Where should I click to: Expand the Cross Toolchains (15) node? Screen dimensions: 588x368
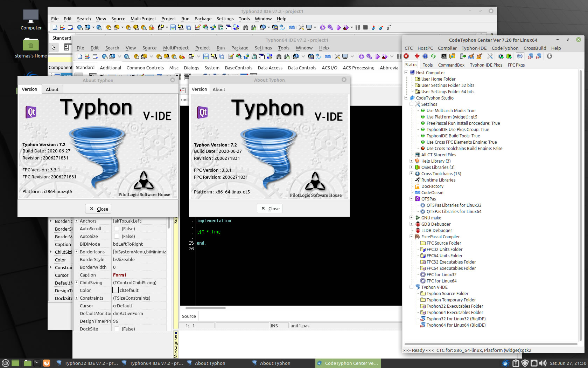[x=412, y=173]
